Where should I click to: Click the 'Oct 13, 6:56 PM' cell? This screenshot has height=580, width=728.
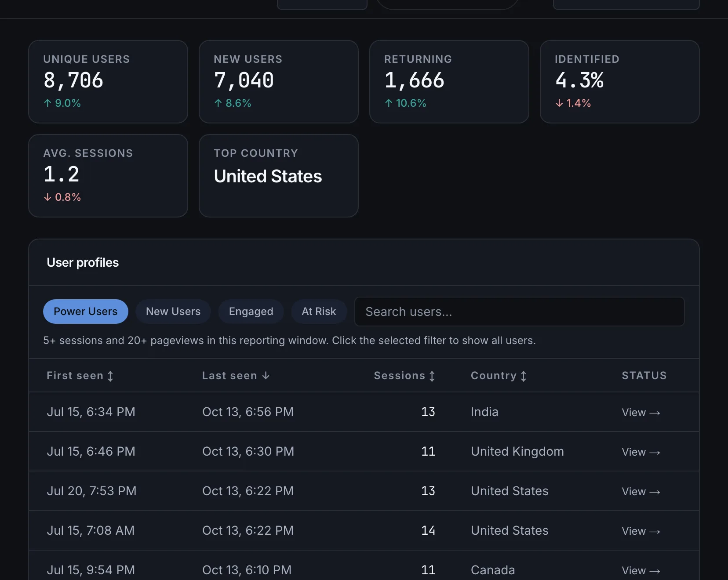click(x=248, y=412)
